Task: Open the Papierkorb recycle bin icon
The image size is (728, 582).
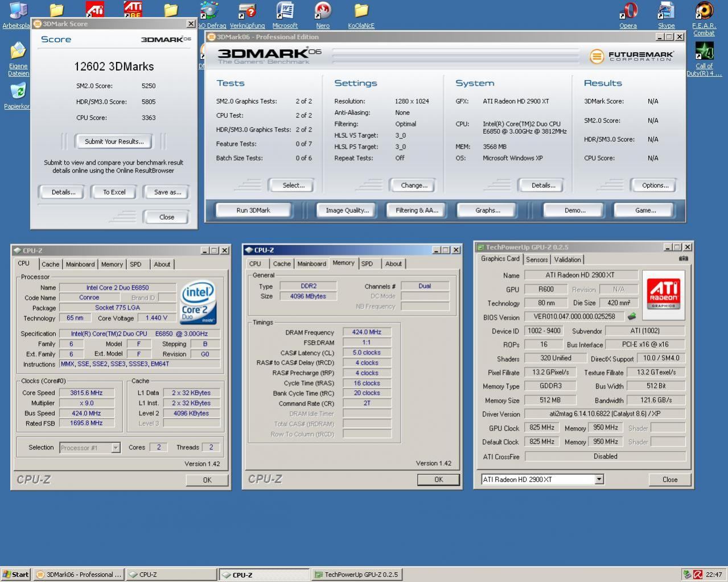Action: 18,91
